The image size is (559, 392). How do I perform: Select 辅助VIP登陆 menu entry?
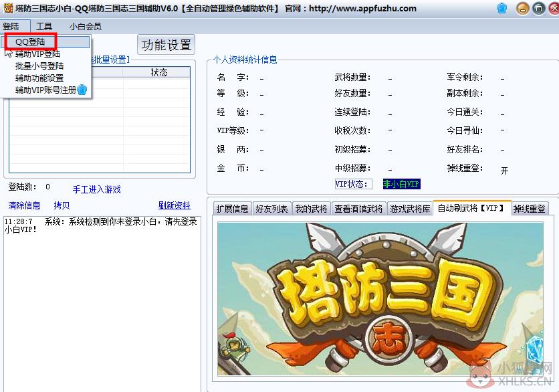click(38, 54)
